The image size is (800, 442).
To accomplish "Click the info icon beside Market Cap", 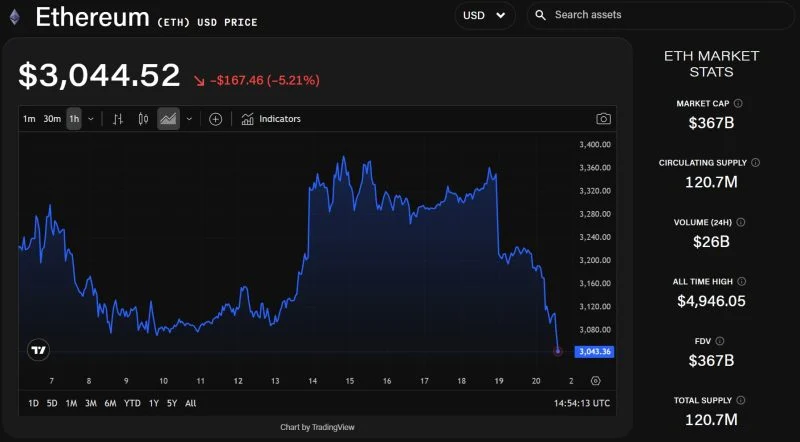I will (x=738, y=103).
